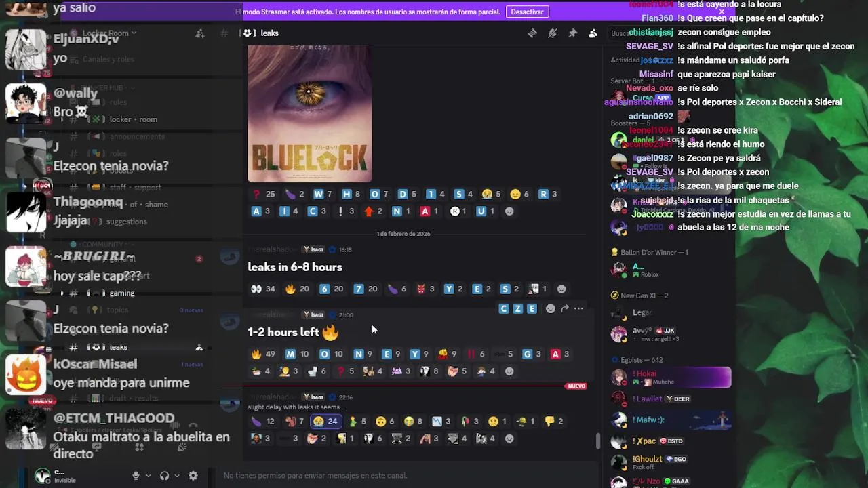Open member '!Ghoulzt' profile

(670, 462)
